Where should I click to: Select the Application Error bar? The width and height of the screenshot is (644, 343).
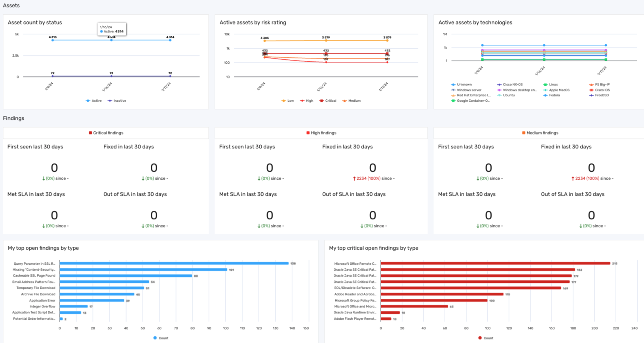[x=92, y=301]
